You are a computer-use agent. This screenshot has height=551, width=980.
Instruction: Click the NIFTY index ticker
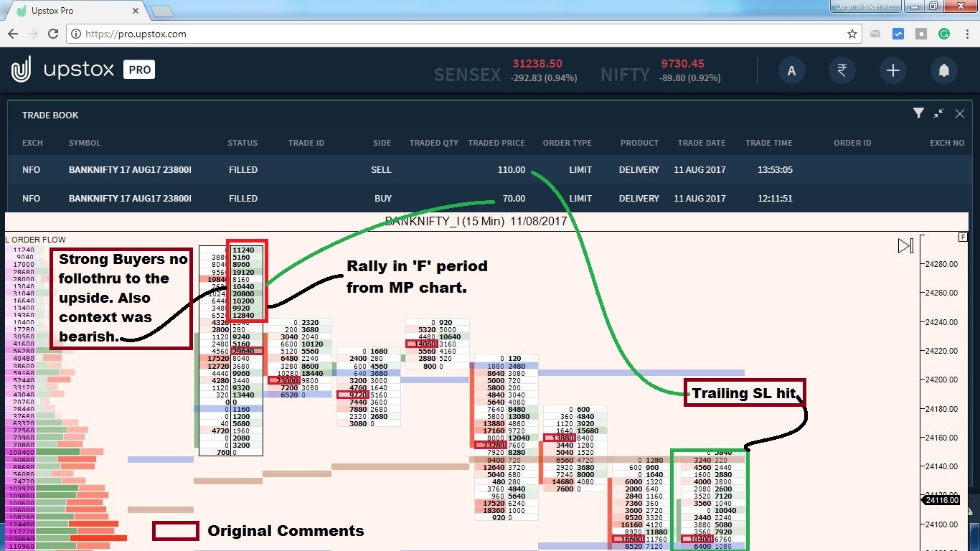(661, 70)
